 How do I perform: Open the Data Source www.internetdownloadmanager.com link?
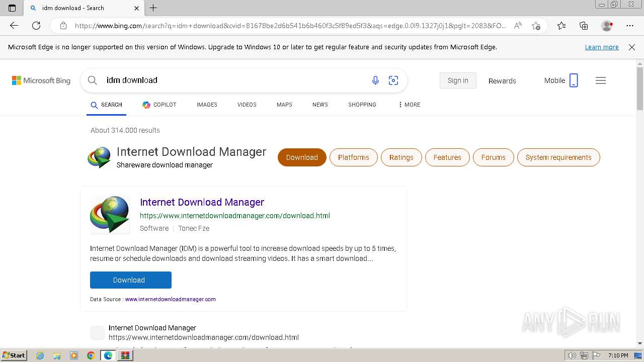[171, 299]
